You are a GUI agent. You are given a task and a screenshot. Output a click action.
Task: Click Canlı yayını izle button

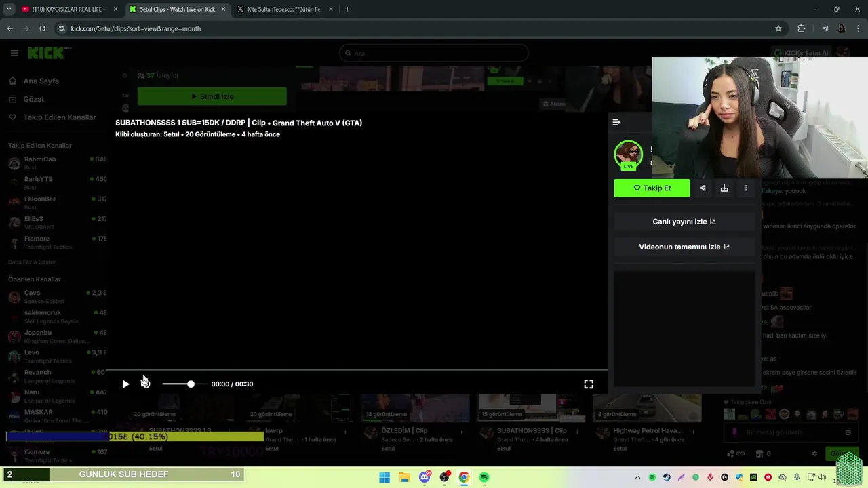684,222
